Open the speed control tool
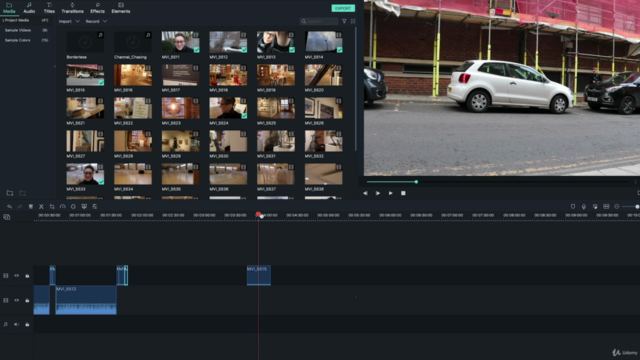 62,207
